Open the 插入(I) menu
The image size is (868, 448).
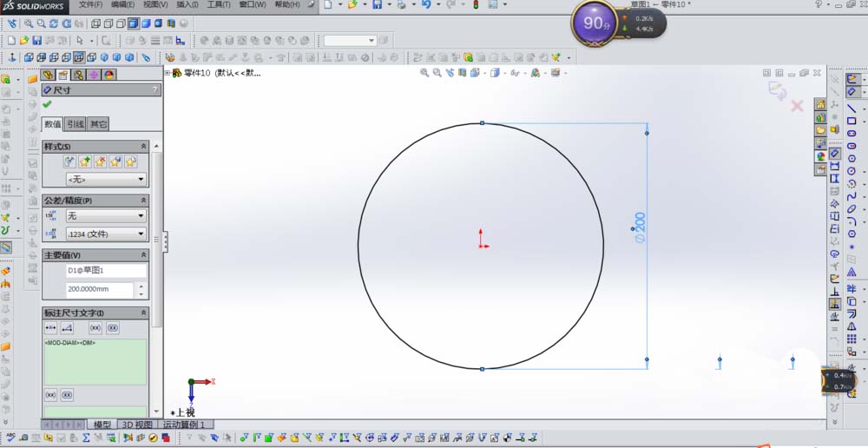tap(187, 4)
